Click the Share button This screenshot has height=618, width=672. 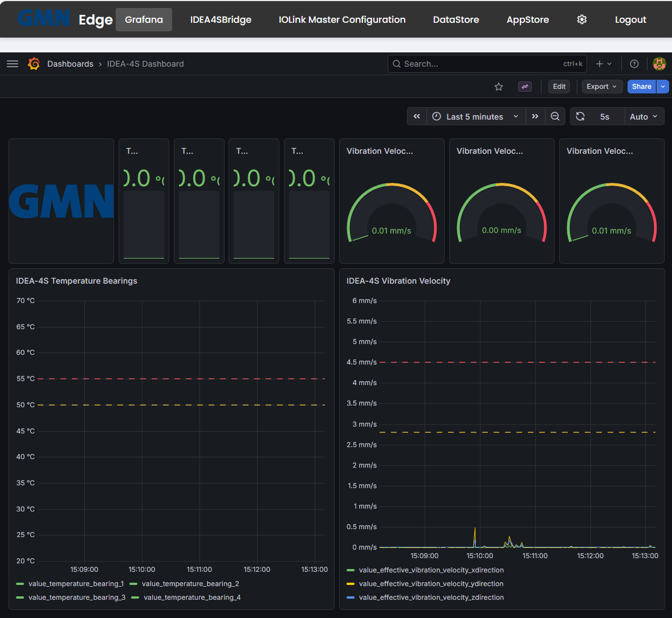click(642, 87)
